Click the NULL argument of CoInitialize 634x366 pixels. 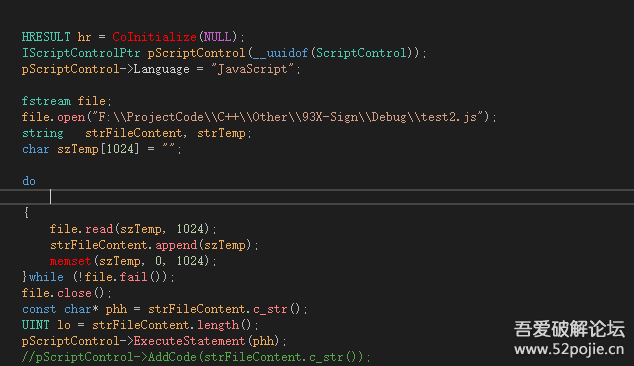click(217, 37)
